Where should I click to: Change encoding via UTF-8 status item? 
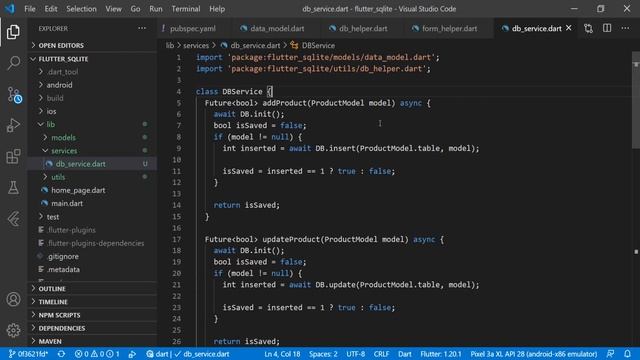[356, 354]
